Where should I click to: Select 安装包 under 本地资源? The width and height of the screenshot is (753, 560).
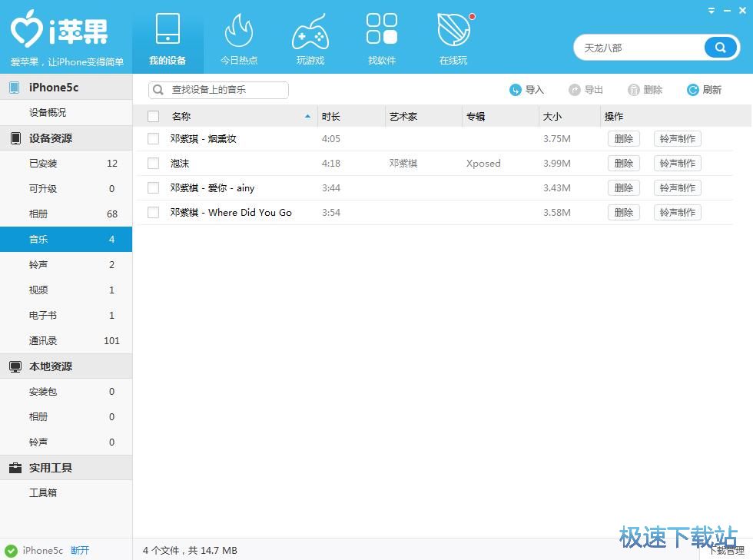(66, 392)
